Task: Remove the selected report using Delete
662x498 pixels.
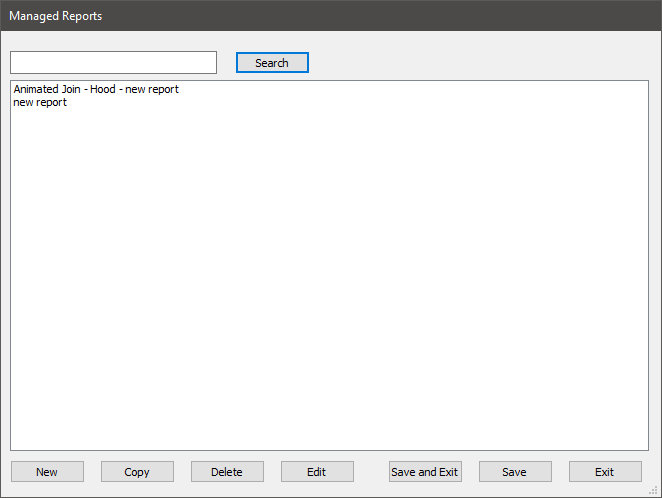Action: tap(227, 472)
